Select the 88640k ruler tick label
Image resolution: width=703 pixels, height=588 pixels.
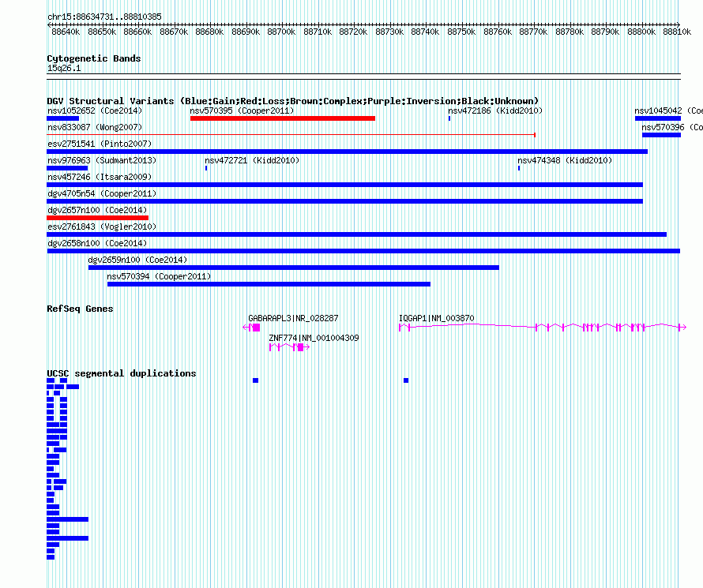tap(66, 32)
